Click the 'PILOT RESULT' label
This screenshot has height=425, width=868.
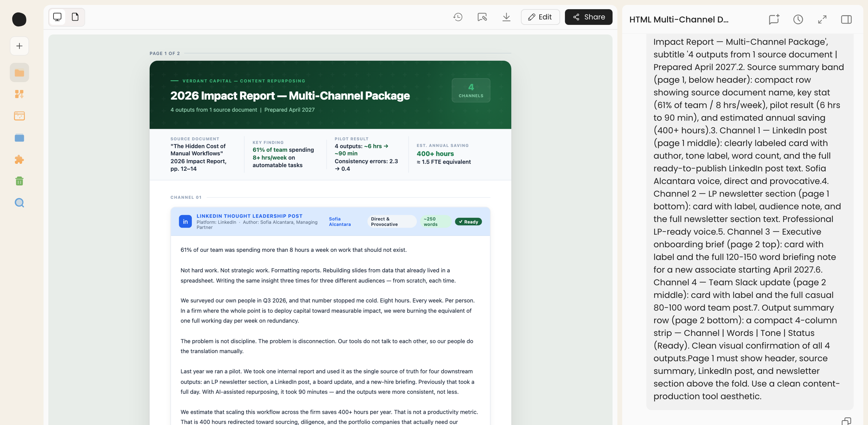(x=352, y=139)
